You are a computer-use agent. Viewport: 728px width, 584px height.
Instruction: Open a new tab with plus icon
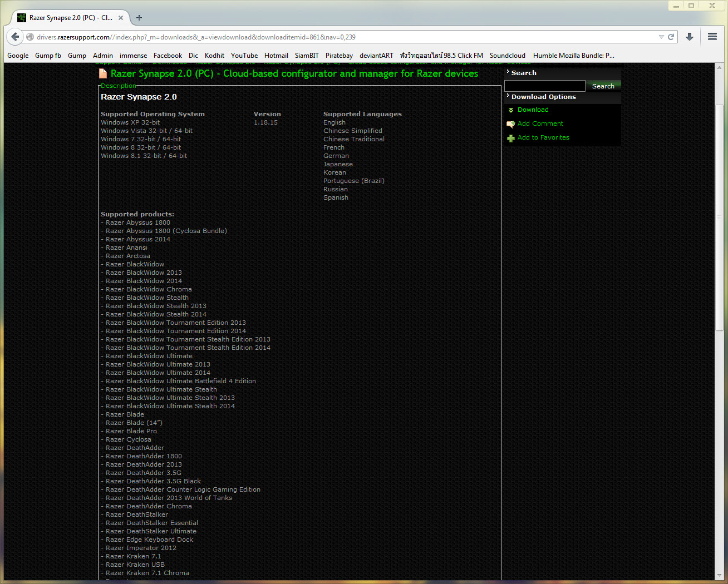(x=139, y=18)
